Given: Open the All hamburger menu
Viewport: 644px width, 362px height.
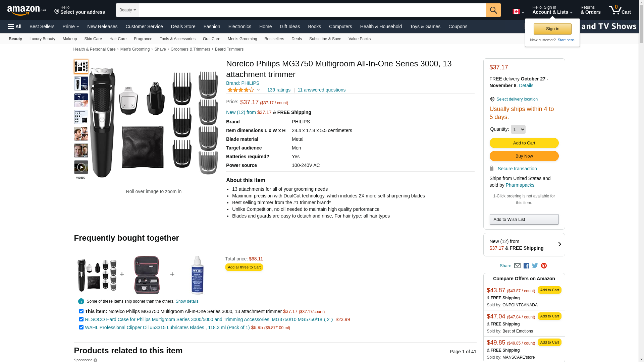Looking at the screenshot, I should point(15,26).
